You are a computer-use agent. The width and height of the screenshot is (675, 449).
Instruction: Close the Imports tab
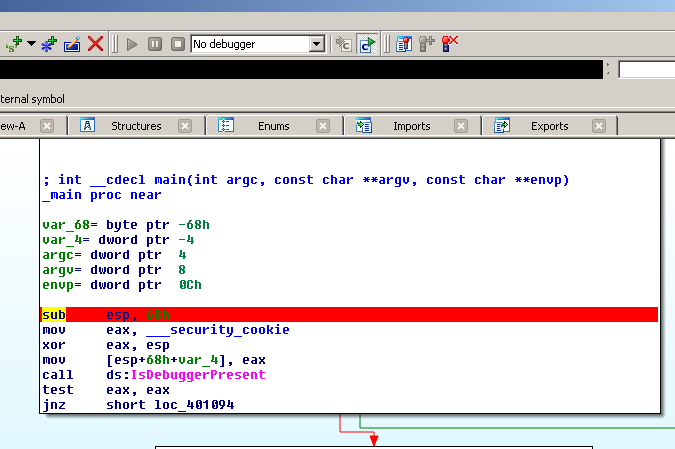(460, 126)
